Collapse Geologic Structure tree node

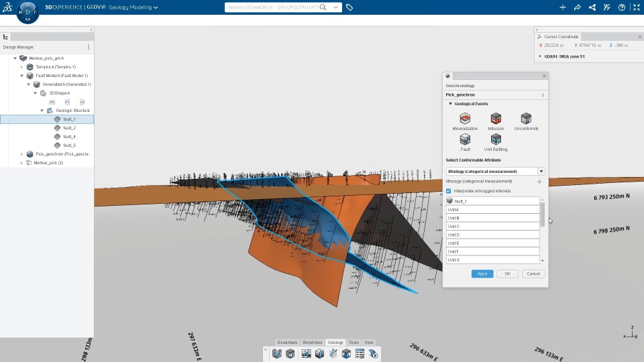pos(42,111)
